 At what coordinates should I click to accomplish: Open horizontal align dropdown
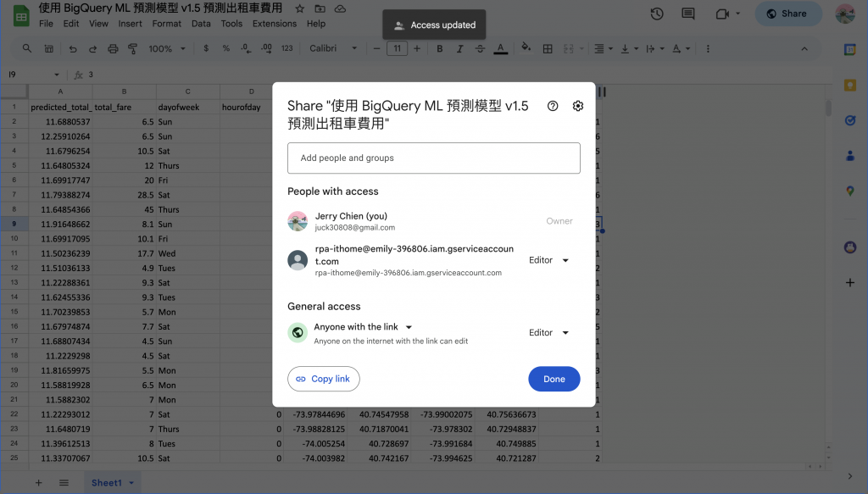pyautogui.click(x=603, y=48)
